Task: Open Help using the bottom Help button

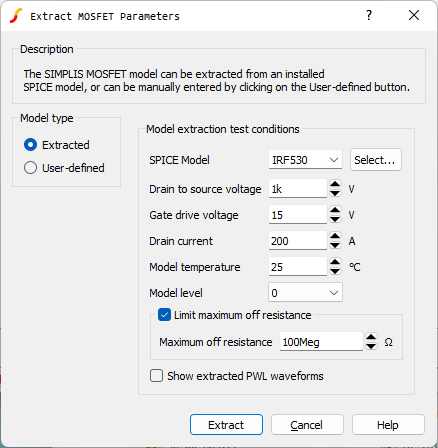Action: pos(388,425)
